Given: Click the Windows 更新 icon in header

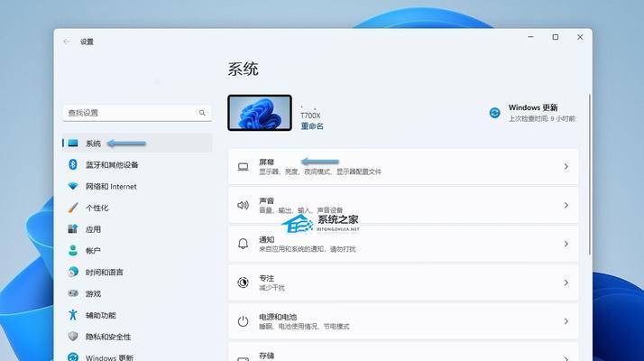Looking at the screenshot, I should [495, 113].
